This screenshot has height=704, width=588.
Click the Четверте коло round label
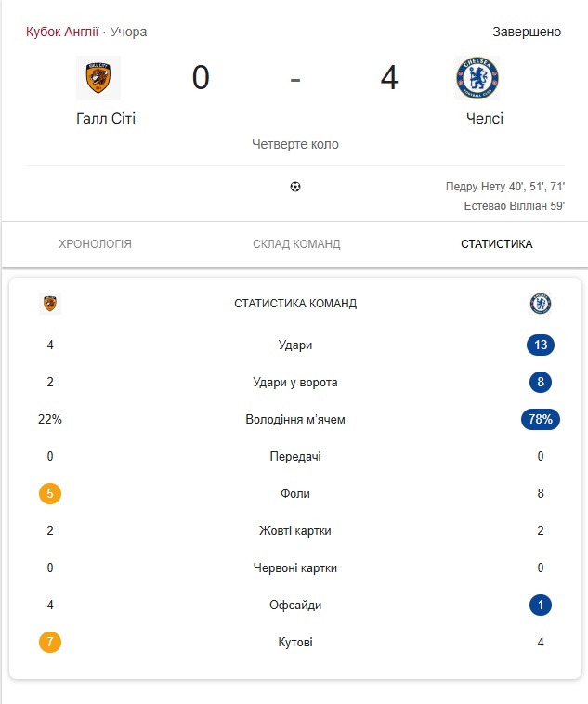(x=295, y=144)
